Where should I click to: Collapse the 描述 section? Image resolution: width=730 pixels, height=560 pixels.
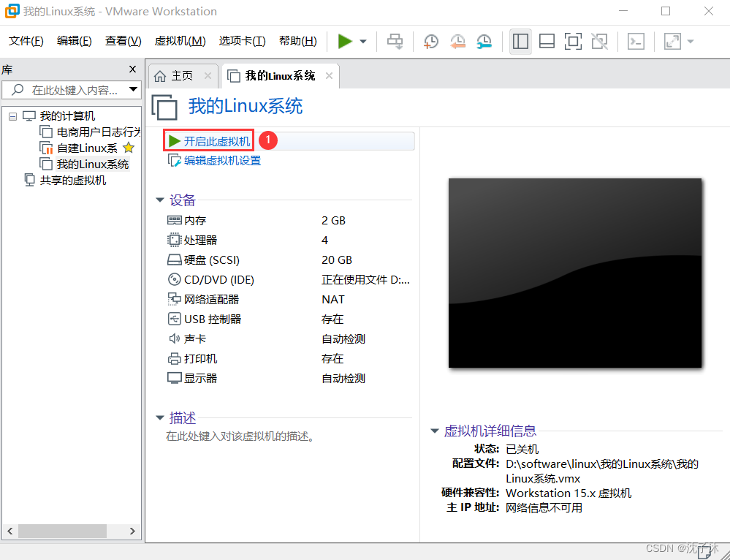160,417
